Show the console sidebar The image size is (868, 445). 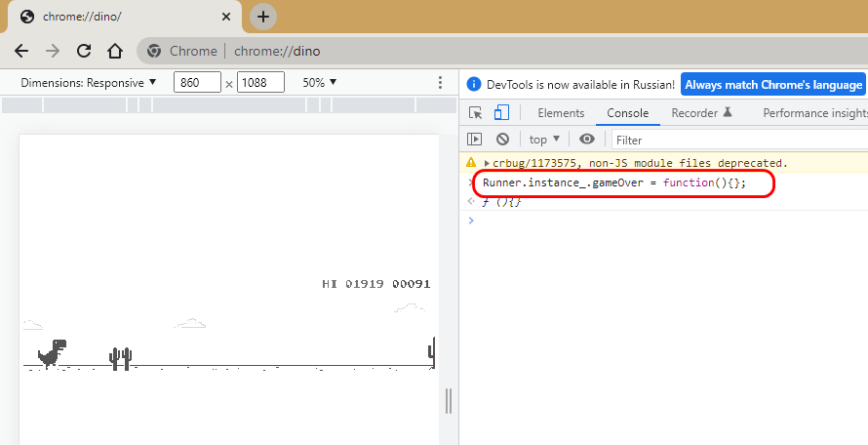pos(474,140)
